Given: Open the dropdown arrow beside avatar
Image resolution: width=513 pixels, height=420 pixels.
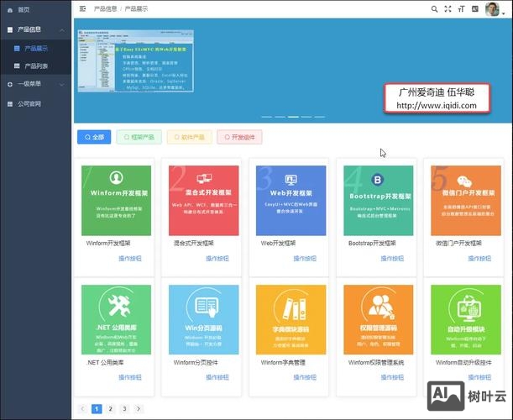Looking at the screenshot, I should tap(503, 13).
